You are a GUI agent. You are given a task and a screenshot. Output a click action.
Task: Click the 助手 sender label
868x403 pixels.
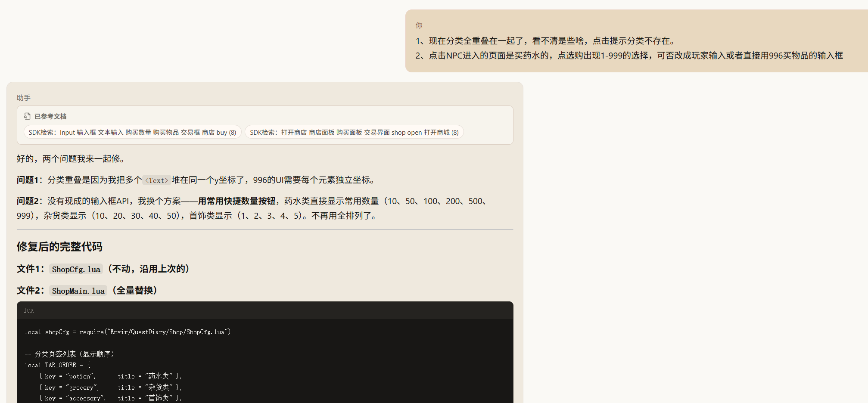24,98
